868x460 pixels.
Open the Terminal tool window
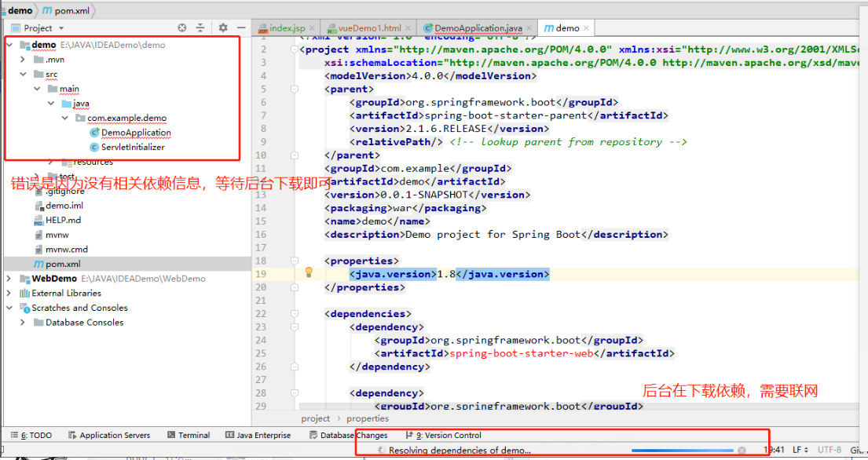click(x=188, y=435)
